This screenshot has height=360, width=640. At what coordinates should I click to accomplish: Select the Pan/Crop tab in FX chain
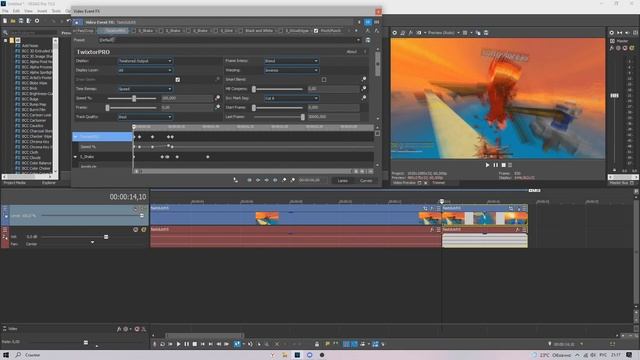(84, 31)
